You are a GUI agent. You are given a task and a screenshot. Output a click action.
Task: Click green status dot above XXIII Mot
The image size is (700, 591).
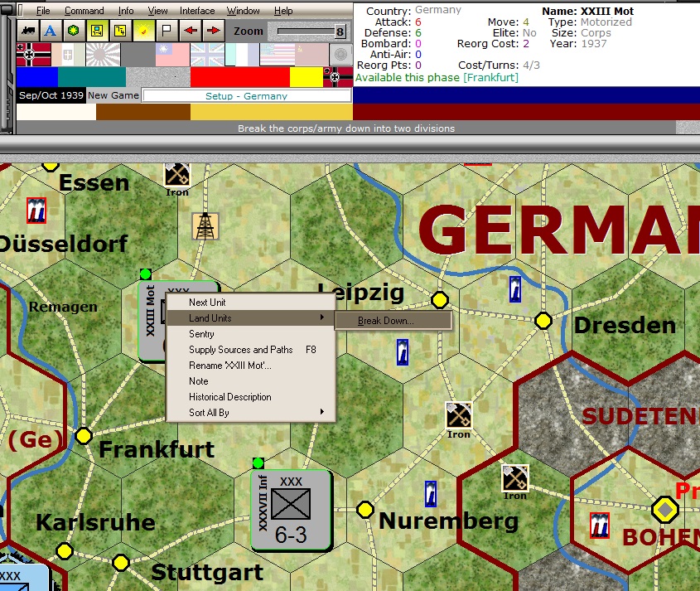coord(145,274)
